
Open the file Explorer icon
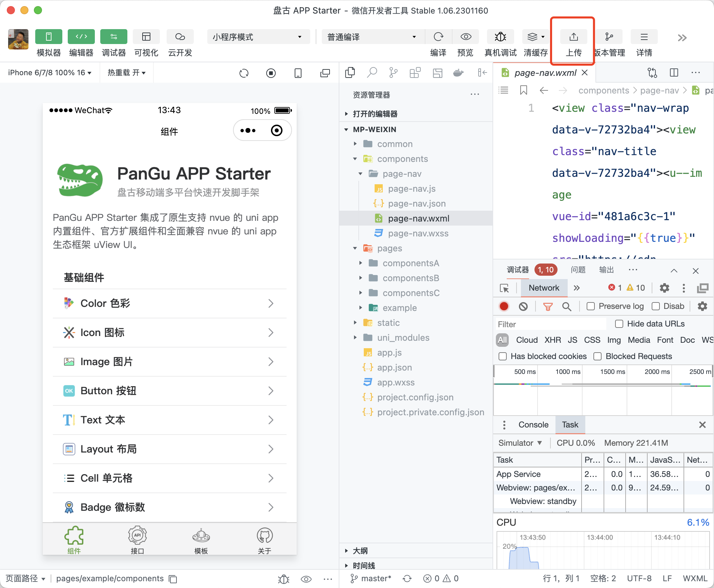350,72
